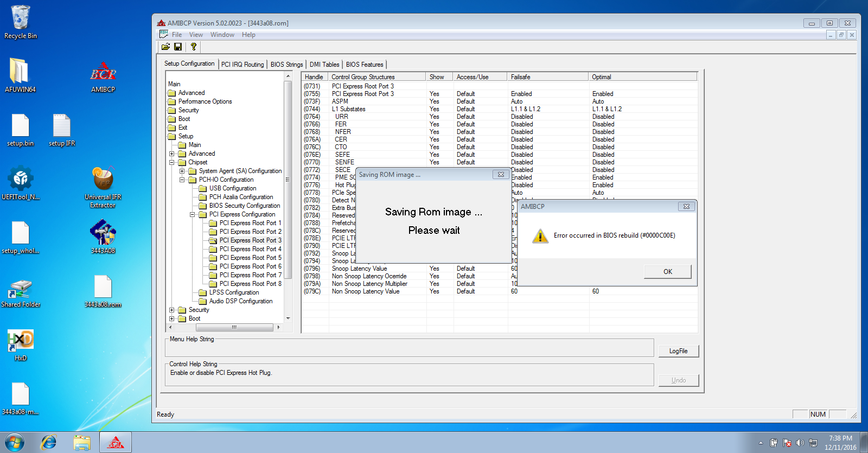868x453 pixels.
Task: Open the File menu
Action: point(177,35)
